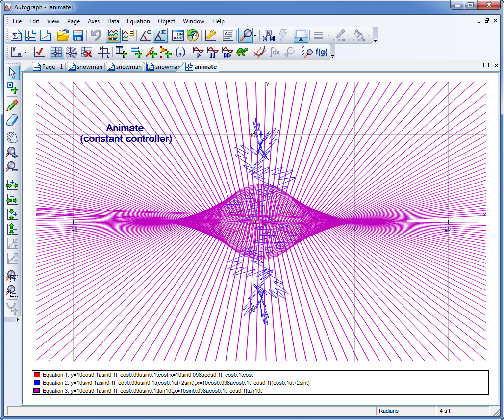Select the Animate constant controller text label
Image resolution: width=504 pixels, height=420 pixels.
[126, 133]
